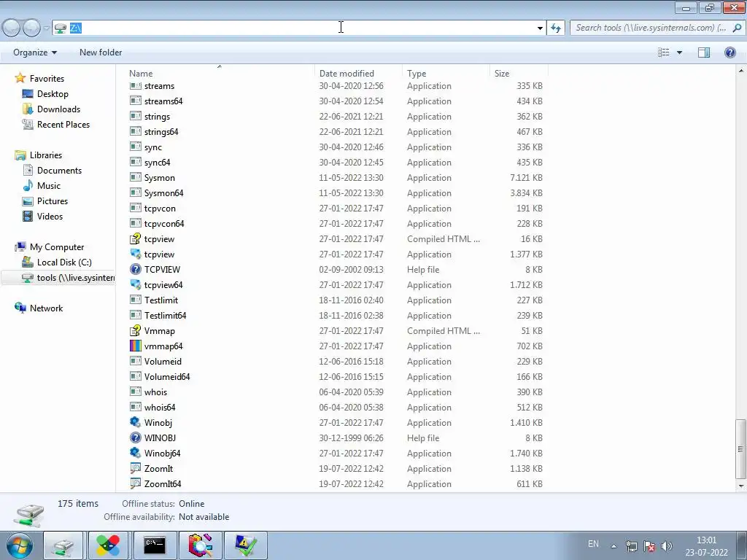Sort by Date modified column header
747x560 pixels.
coord(357,74)
